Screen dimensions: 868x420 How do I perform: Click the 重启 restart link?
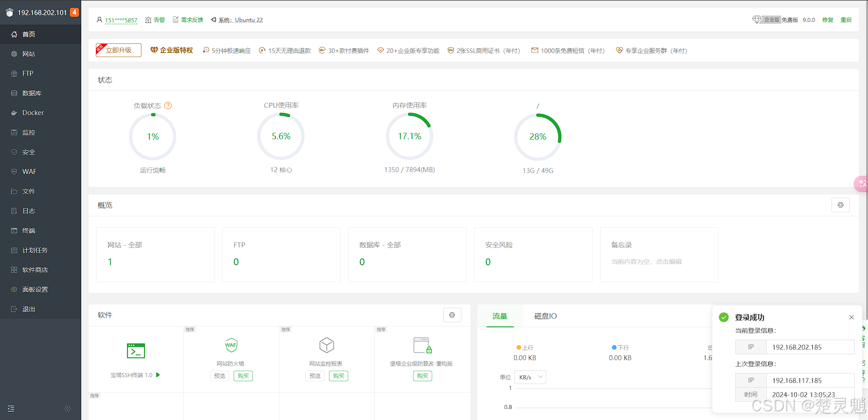coord(846,20)
